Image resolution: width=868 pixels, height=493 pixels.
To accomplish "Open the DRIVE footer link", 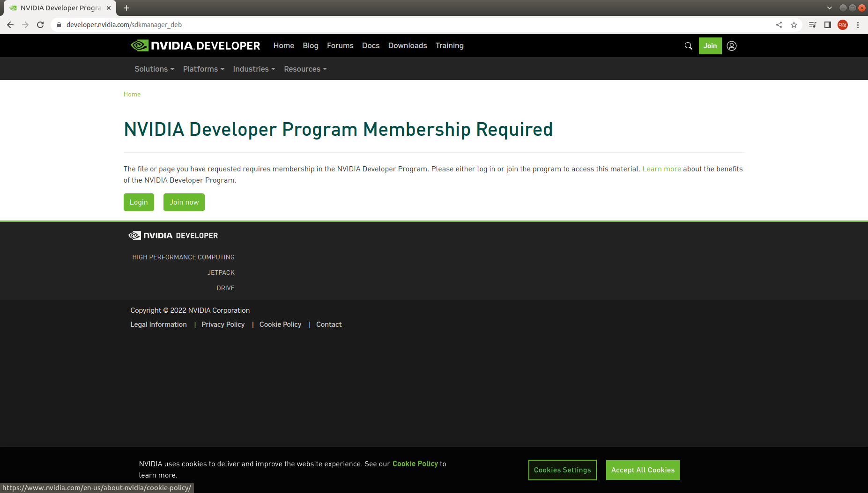I will [225, 288].
